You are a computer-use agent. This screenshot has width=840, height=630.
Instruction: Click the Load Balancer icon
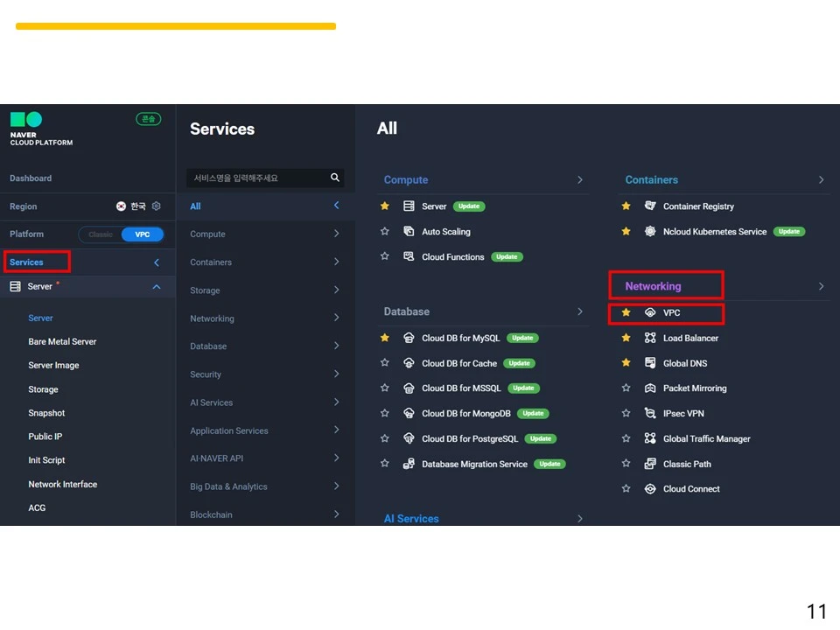tap(650, 338)
